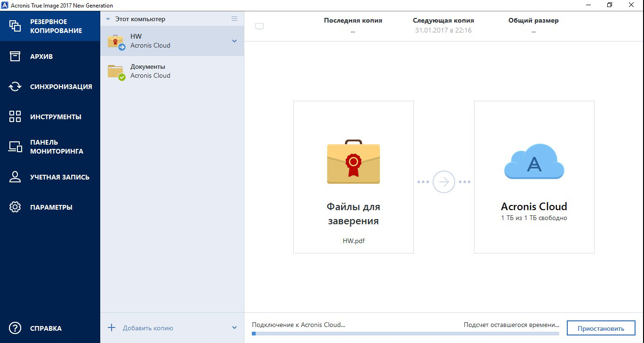This screenshot has height=343, width=644.
Task: Click the monitoring dashboard icon
Action: [15, 147]
